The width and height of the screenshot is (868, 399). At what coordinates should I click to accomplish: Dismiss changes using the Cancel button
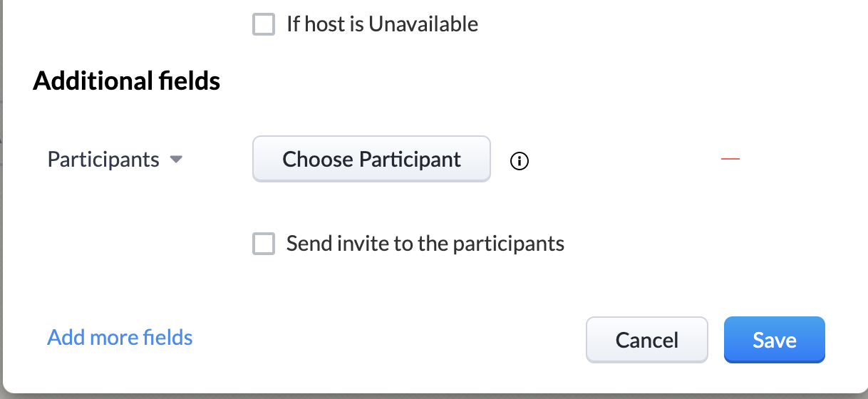[647, 340]
